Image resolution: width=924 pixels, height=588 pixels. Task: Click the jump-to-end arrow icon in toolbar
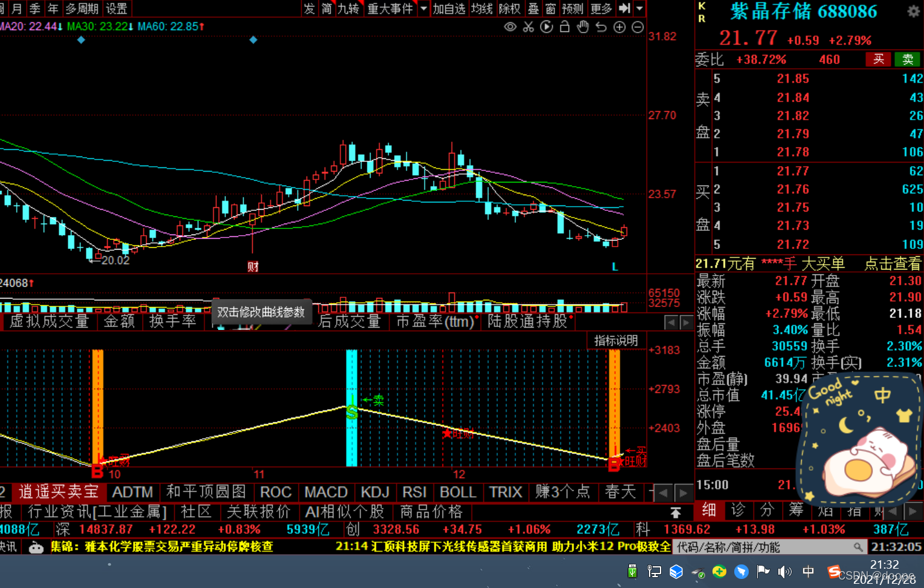pos(625,8)
